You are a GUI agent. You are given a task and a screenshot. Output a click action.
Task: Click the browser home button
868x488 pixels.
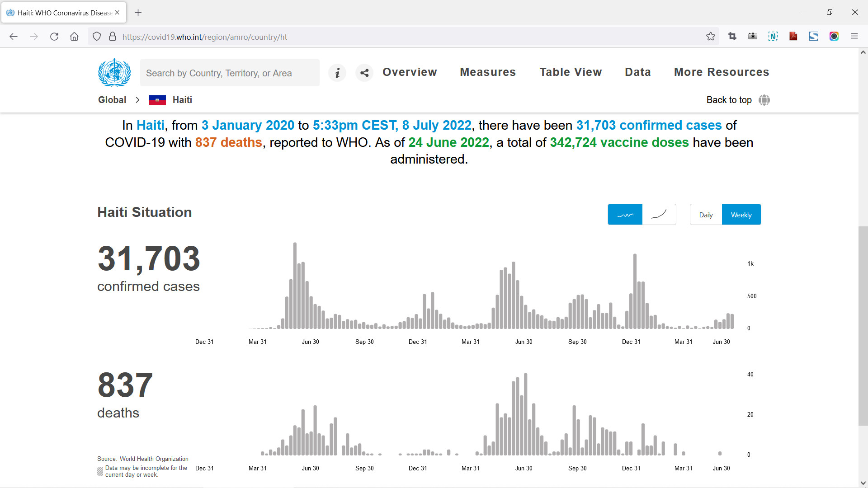point(74,37)
